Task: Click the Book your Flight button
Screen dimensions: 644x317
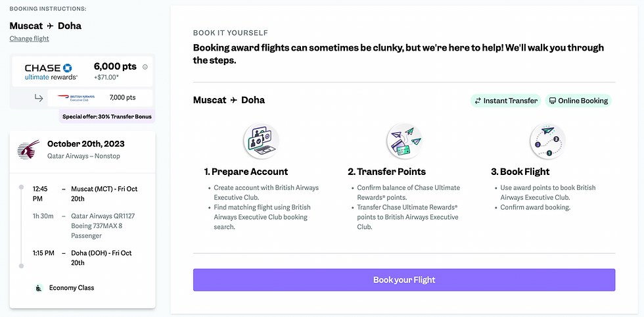Action: point(404,280)
